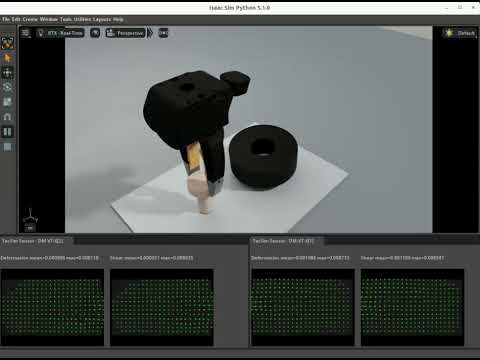Maximize the Isaac Sim window
The width and height of the screenshot is (480, 360).
coord(460,7)
